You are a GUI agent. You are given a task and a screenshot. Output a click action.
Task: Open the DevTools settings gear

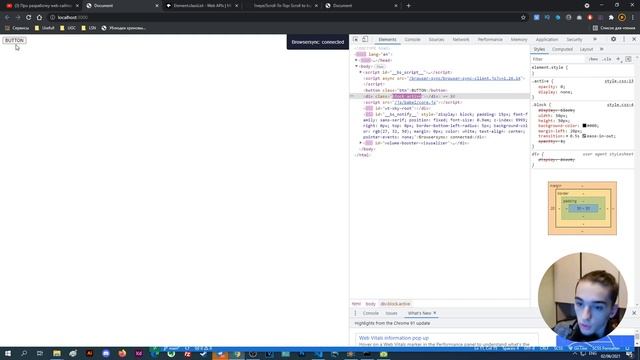point(613,39)
